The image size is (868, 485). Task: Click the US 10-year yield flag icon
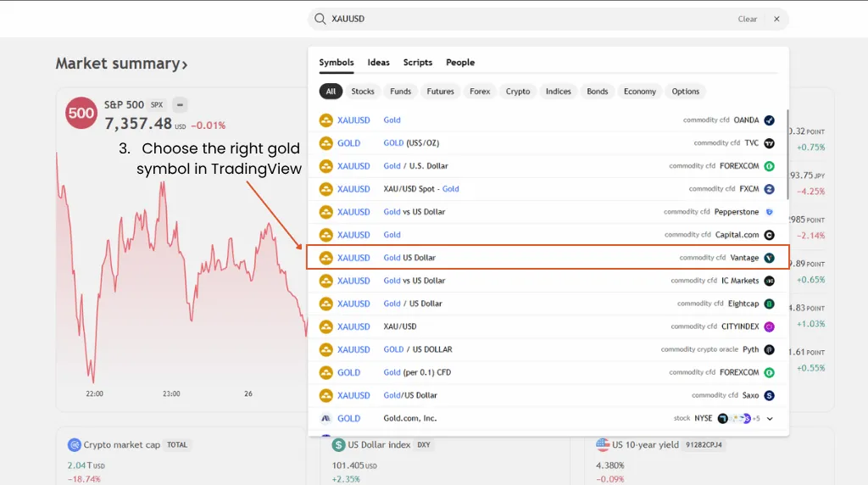click(603, 444)
